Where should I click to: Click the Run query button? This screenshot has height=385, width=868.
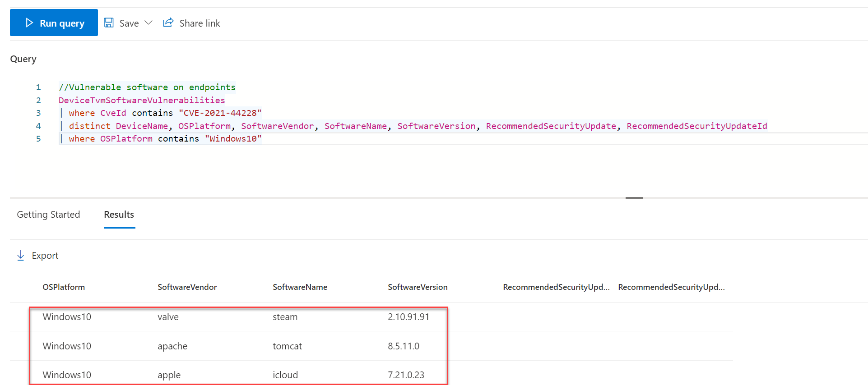[54, 23]
